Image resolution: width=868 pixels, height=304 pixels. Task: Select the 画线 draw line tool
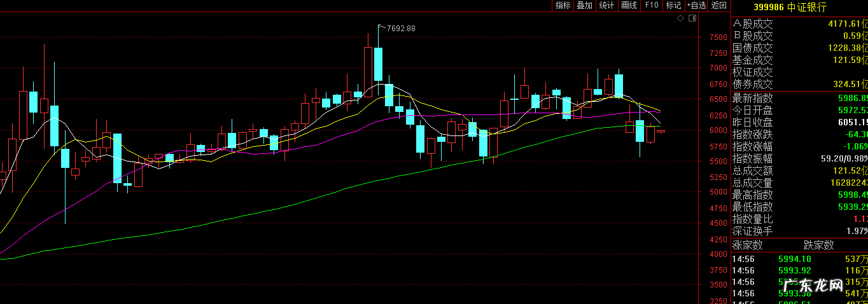(x=629, y=6)
